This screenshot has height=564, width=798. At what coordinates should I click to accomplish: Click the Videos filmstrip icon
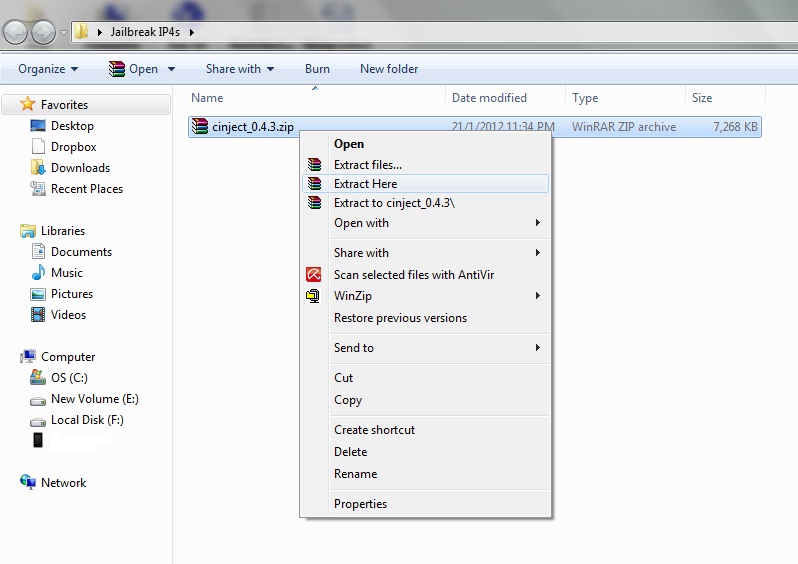38,315
